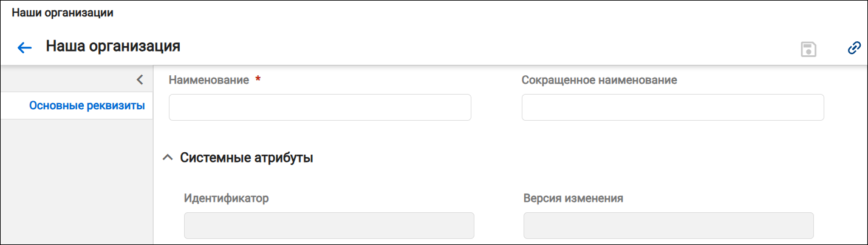
Task: Focus the Сокращенное наименование text field
Action: click(673, 107)
